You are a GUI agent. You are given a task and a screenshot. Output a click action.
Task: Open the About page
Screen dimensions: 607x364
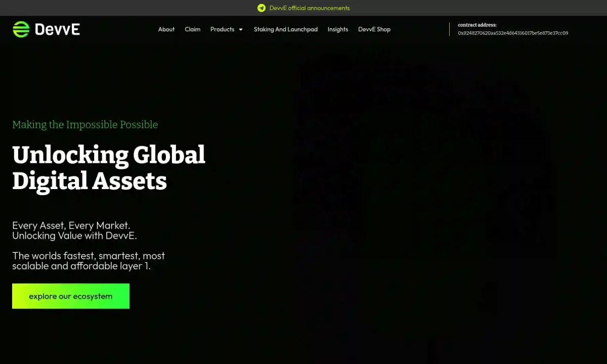coord(166,29)
